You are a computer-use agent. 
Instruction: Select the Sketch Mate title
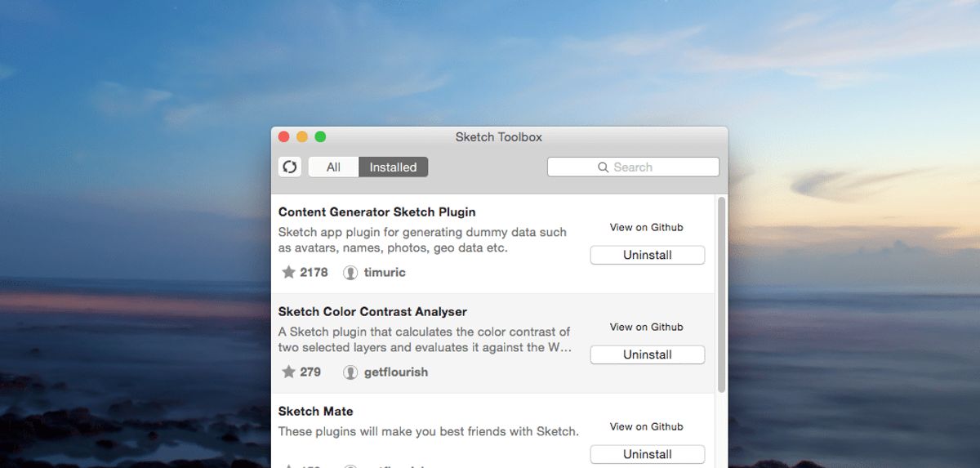tap(315, 412)
